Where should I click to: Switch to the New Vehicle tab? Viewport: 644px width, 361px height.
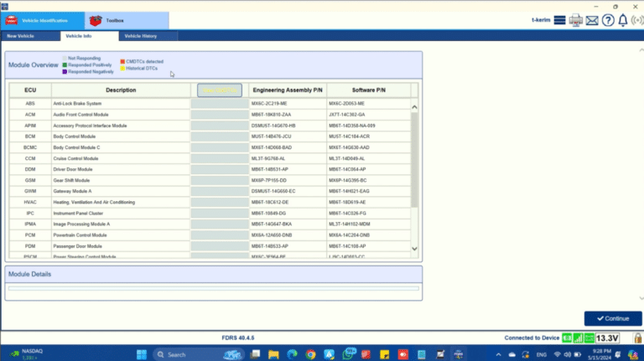tap(20, 36)
